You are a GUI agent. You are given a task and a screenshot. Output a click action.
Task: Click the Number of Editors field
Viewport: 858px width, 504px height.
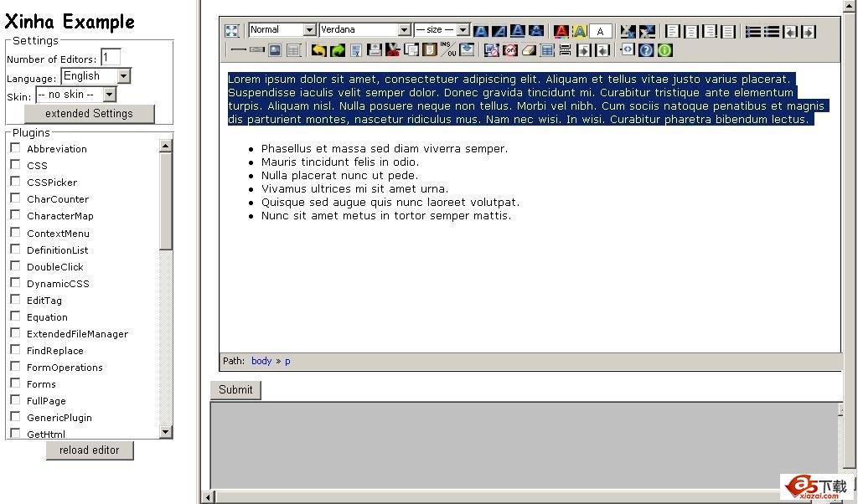(x=111, y=58)
